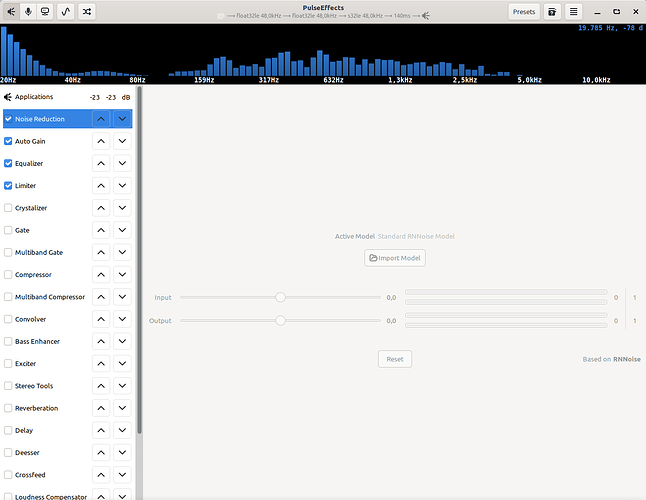Click the shuffle icon in header bar

point(87,12)
